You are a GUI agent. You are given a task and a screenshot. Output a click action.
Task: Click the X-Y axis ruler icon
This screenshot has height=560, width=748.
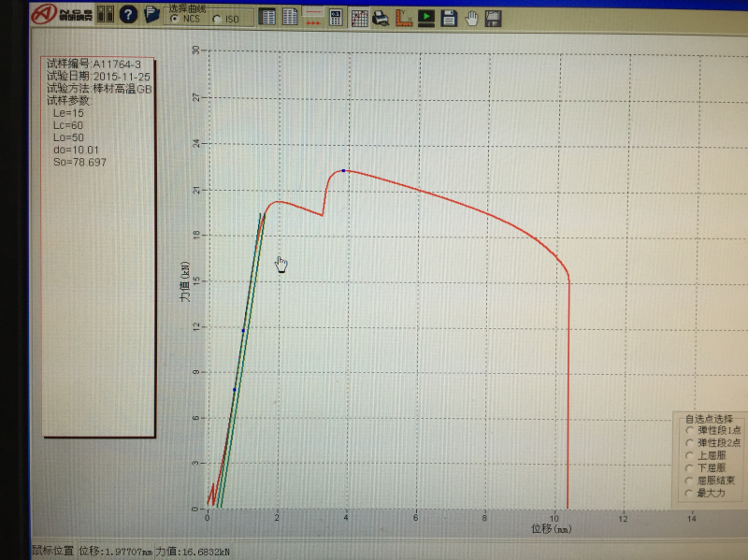403,18
